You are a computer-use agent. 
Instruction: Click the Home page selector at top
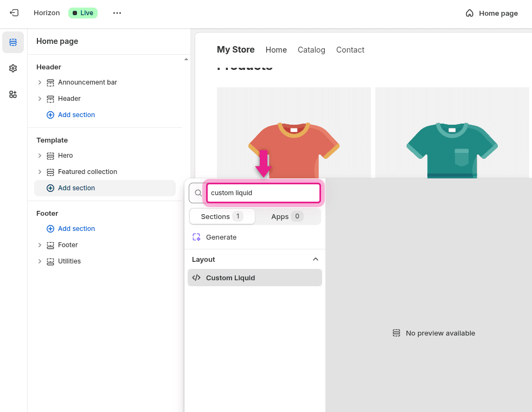[491, 13]
